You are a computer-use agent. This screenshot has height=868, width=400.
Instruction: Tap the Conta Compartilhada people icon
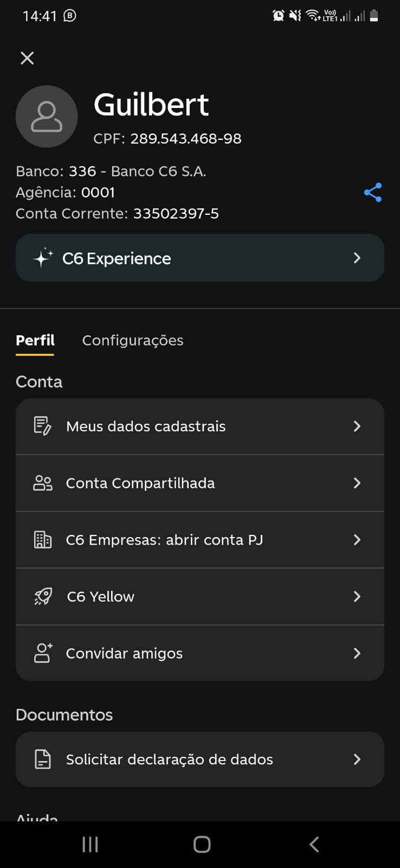pos(42,483)
